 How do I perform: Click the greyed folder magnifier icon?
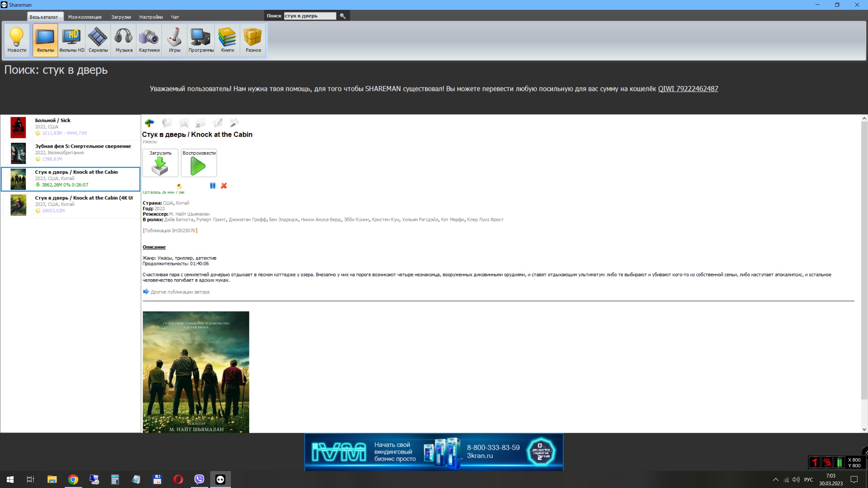tap(183, 123)
